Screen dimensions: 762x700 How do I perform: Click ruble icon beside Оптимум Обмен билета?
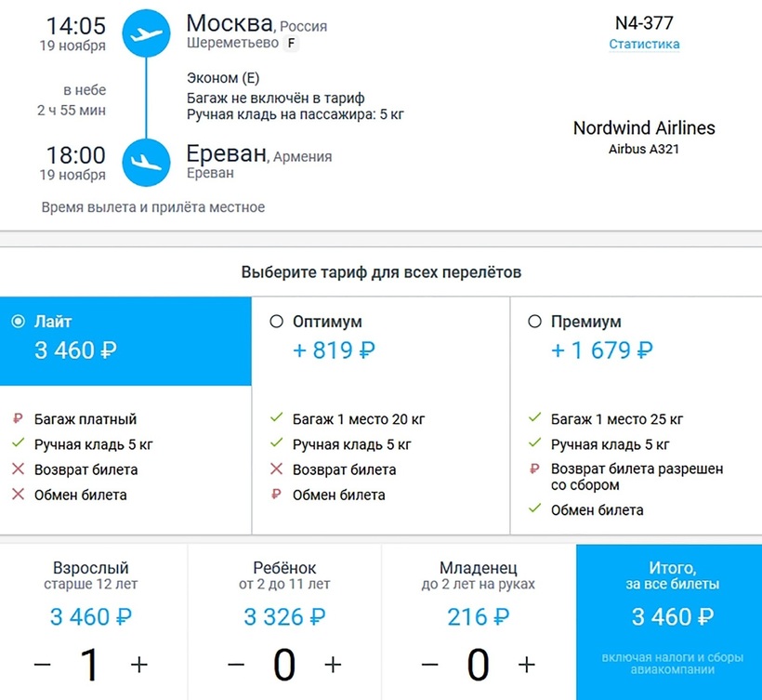click(x=276, y=495)
